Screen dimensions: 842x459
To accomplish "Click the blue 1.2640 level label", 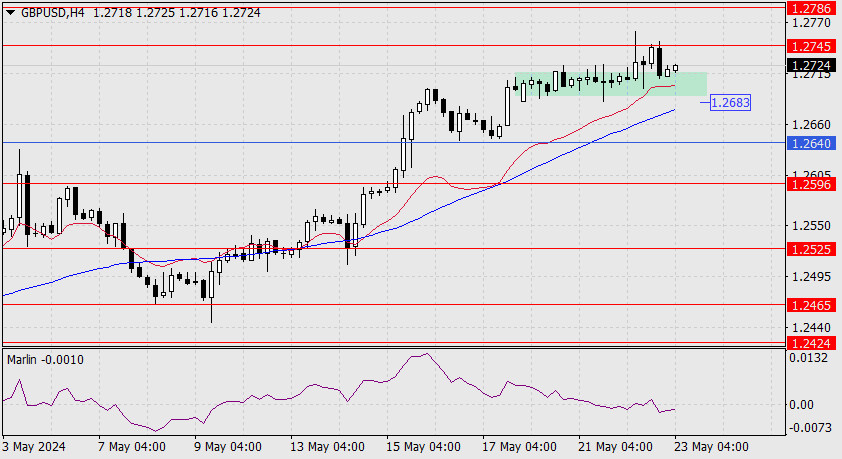I will pos(811,143).
